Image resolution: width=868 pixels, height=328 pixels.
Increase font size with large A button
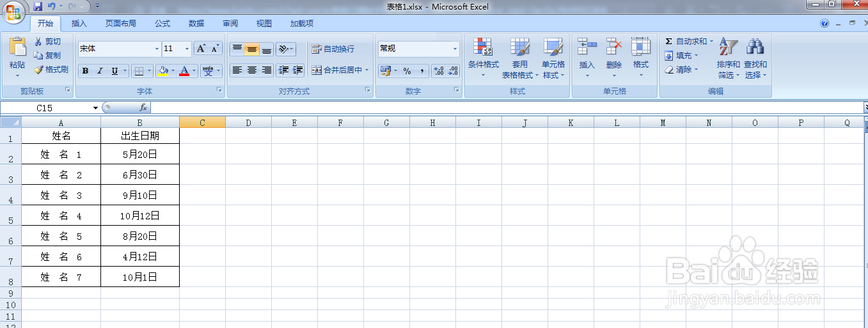coord(201,49)
